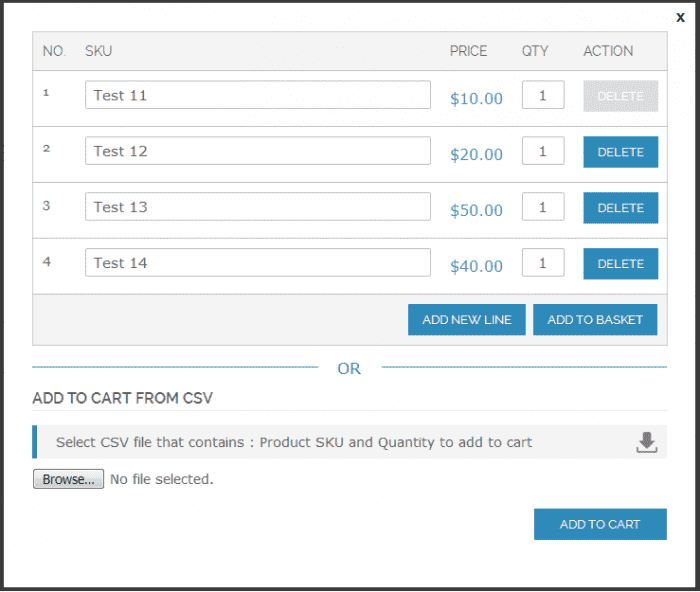Close the quick order popup
Screen dimensions: 700x592
pos(681,17)
